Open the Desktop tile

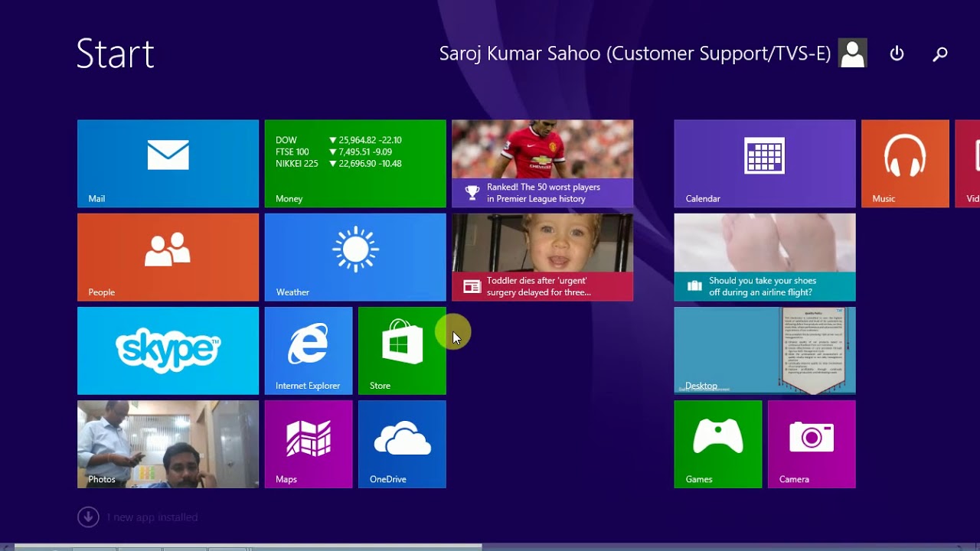765,350
